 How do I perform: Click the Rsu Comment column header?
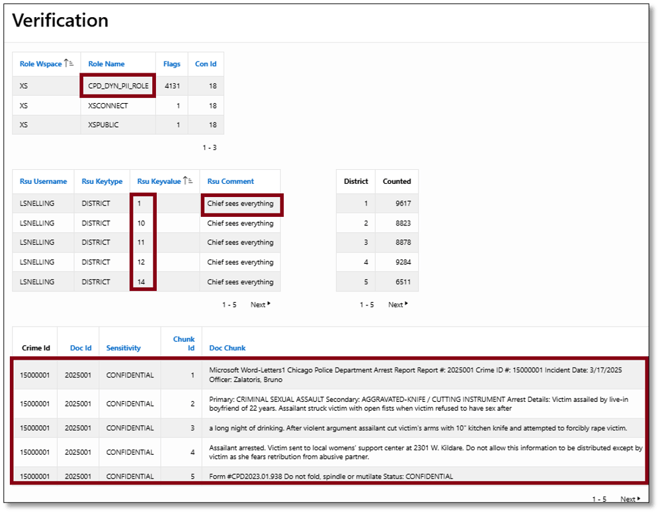tap(231, 181)
